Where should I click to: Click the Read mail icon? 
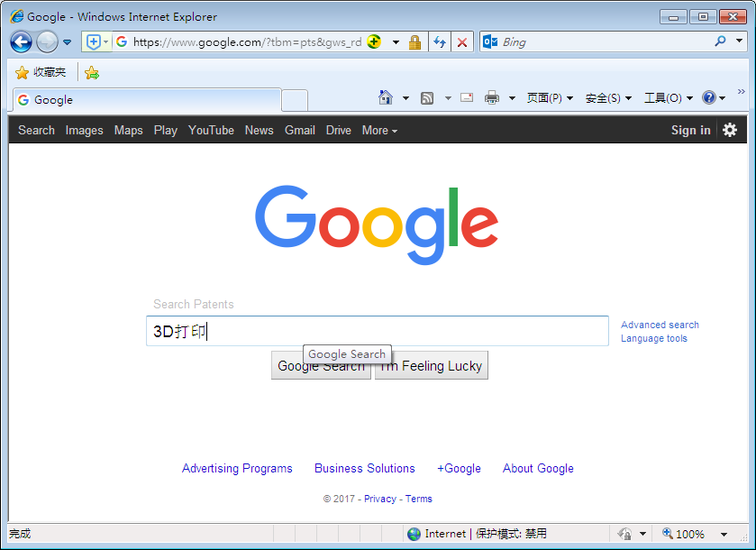point(467,97)
